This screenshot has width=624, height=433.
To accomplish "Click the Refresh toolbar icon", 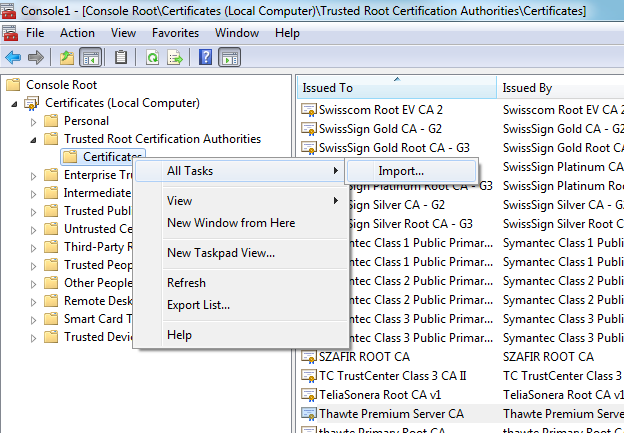I will (152, 57).
